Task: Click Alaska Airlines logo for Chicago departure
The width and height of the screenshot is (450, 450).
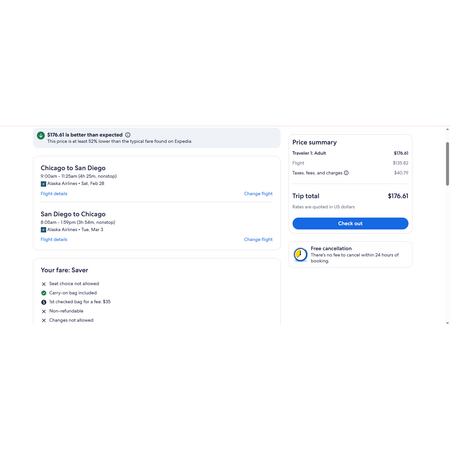Action: tap(43, 184)
